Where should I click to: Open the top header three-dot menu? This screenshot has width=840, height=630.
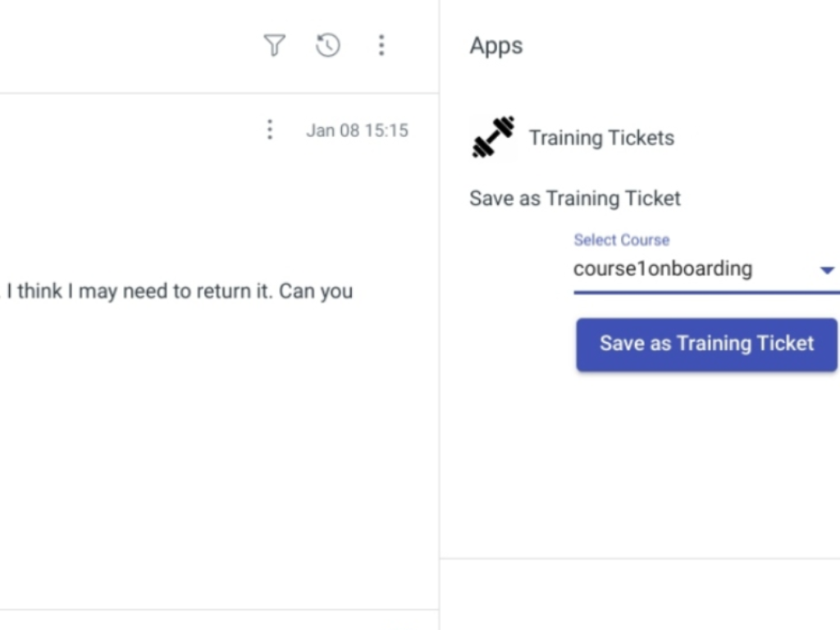(381, 45)
